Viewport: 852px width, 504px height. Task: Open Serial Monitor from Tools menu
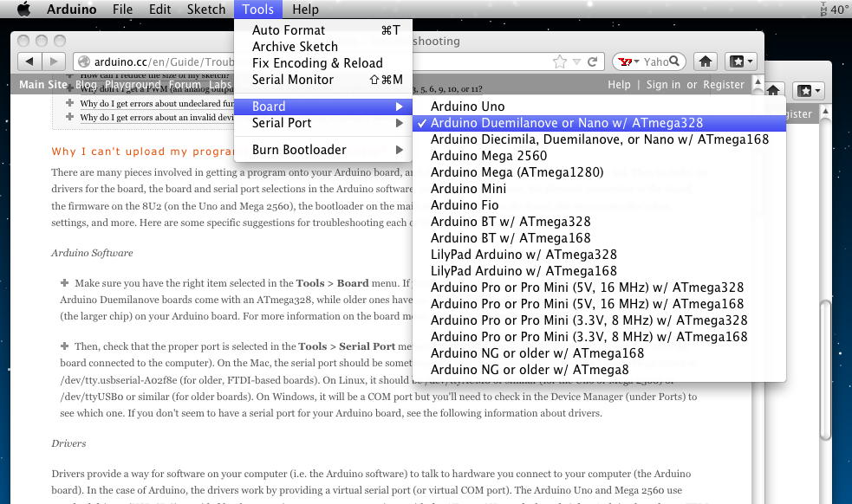322,80
